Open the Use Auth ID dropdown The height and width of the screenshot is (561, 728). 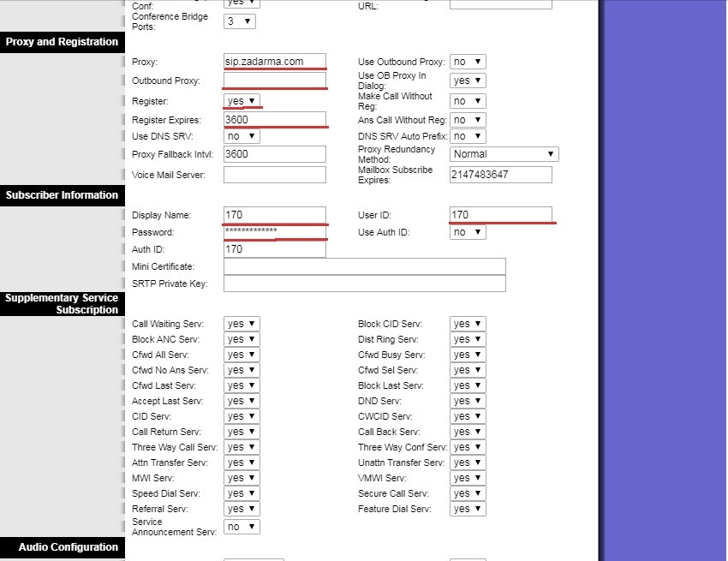coord(468,232)
